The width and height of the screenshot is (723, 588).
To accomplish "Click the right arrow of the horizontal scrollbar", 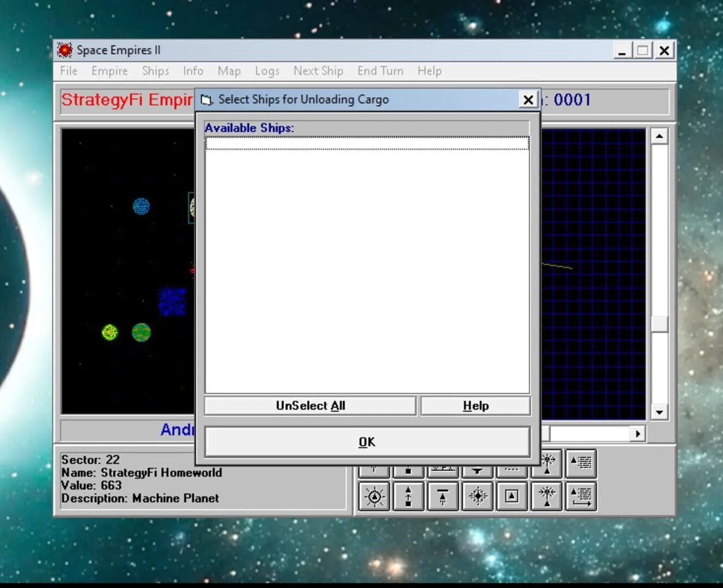I will [638, 433].
